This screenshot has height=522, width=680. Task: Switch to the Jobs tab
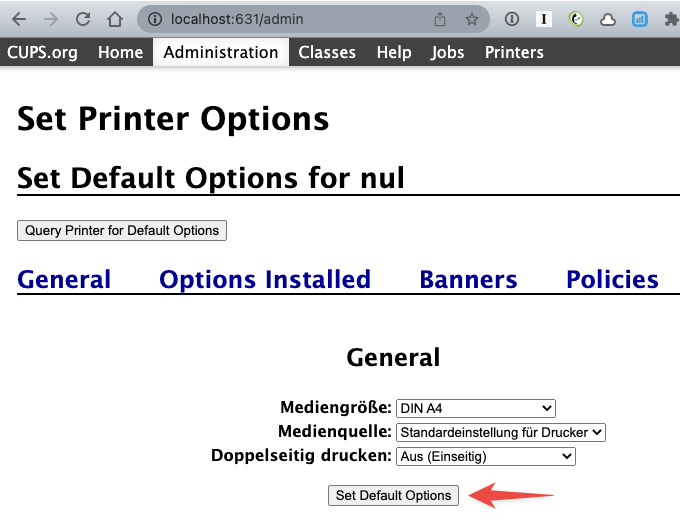pos(447,52)
